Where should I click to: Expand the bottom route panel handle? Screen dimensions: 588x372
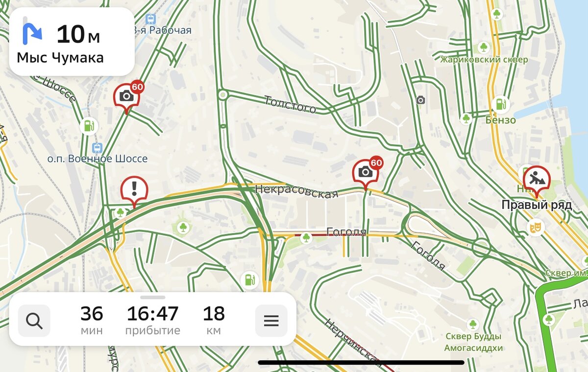[152, 297]
